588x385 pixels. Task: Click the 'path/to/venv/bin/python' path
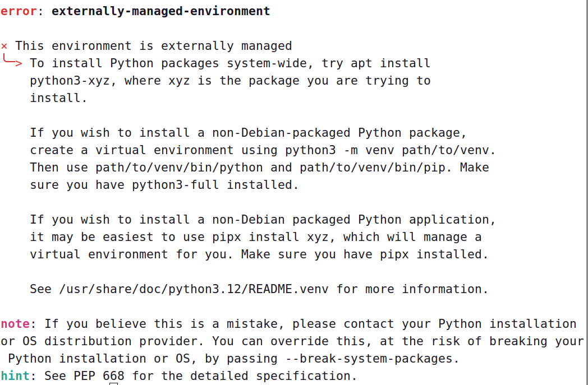(179, 168)
